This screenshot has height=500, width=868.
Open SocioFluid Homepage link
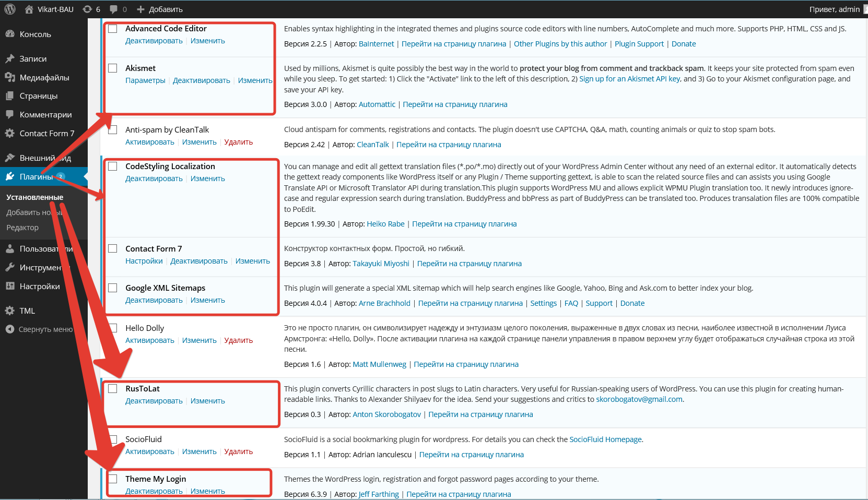coord(605,439)
